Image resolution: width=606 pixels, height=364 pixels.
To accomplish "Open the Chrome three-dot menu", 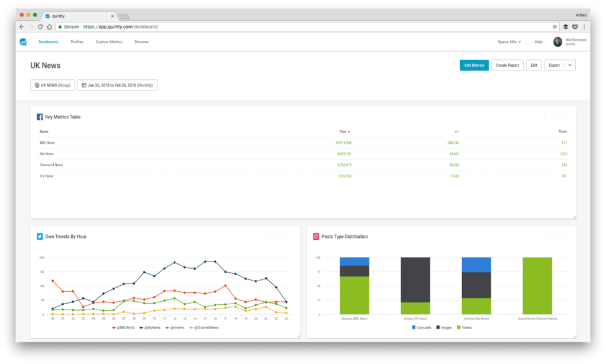I will pos(584,27).
